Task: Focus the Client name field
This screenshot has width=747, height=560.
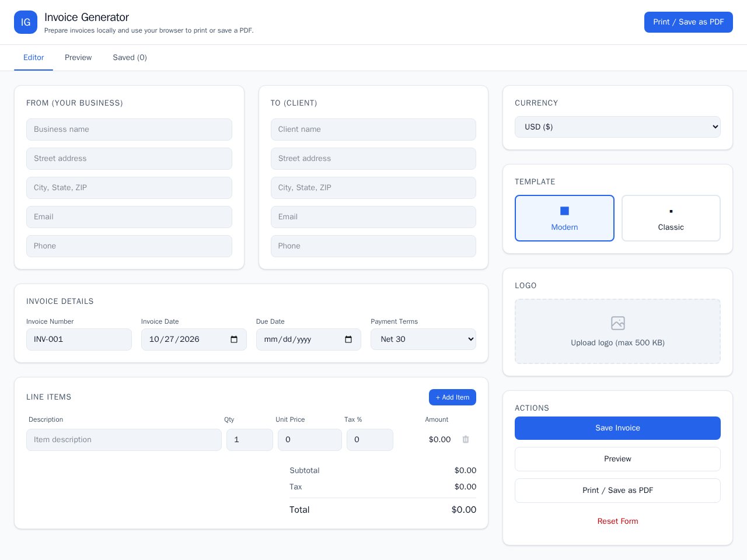Action: click(373, 129)
